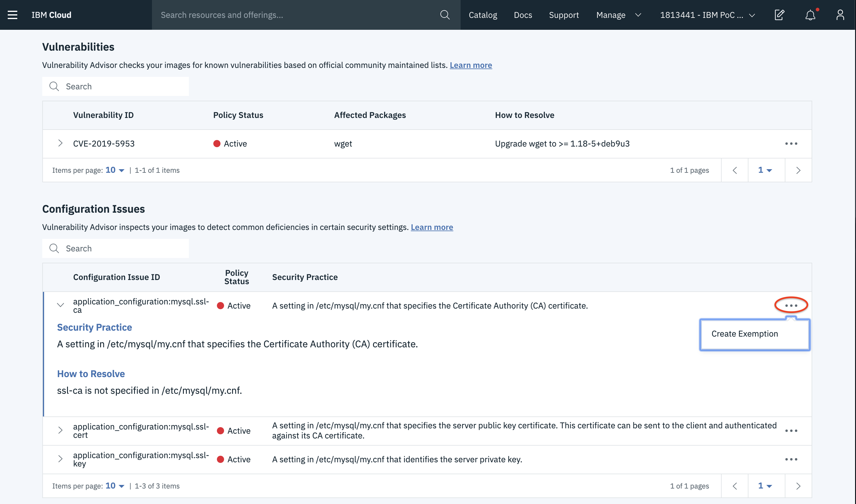Image resolution: width=856 pixels, height=504 pixels.
Task: Change items per page in Configuration Issues table
Action: click(x=115, y=486)
